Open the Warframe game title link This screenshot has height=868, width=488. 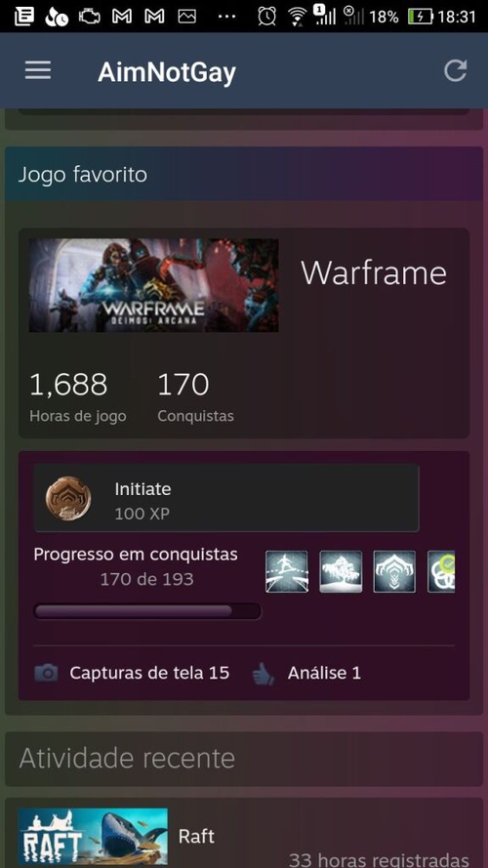click(x=374, y=272)
